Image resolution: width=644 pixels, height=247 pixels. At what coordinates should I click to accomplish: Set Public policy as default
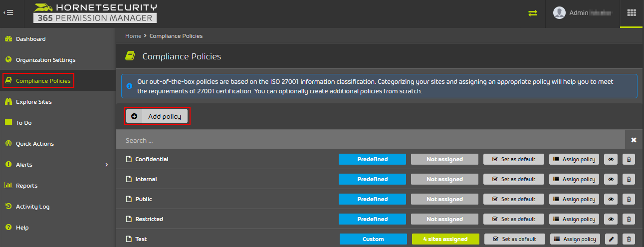click(x=514, y=199)
